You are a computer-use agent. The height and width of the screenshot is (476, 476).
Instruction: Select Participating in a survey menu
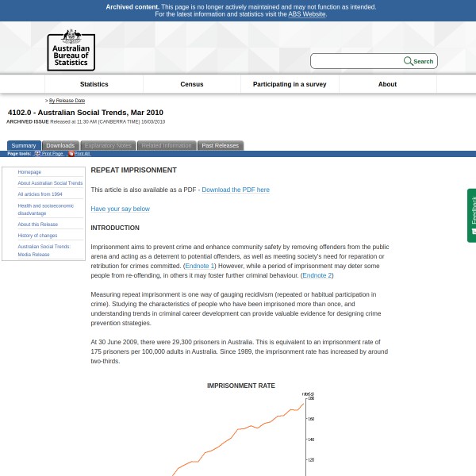coord(289,84)
